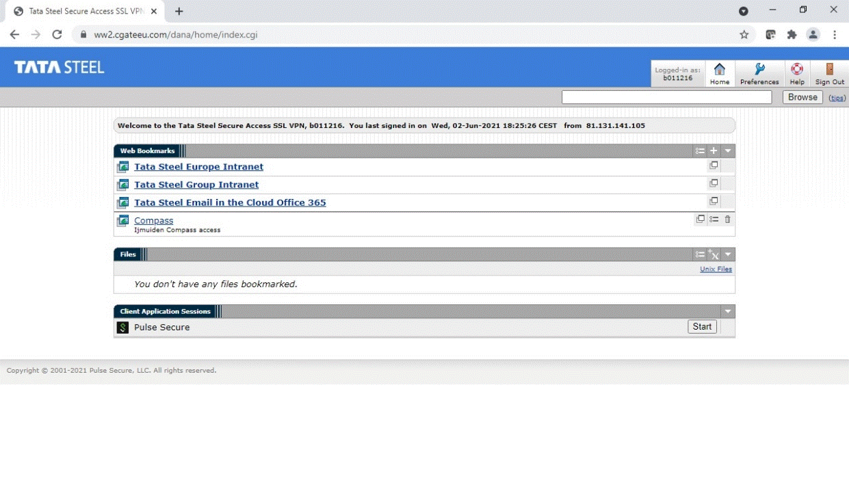Click the Pulse Secure application icon

click(123, 328)
